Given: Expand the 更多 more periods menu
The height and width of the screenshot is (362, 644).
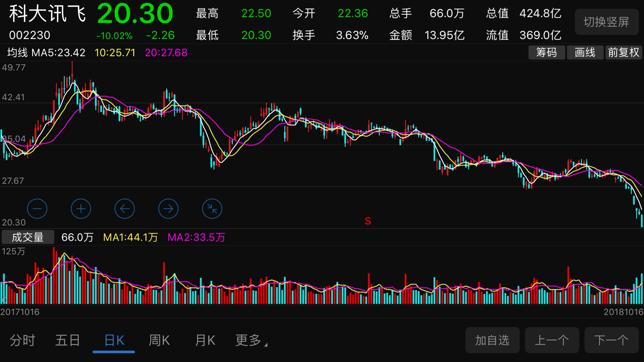Looking at the screenshot, I should (x=251, y=340).
